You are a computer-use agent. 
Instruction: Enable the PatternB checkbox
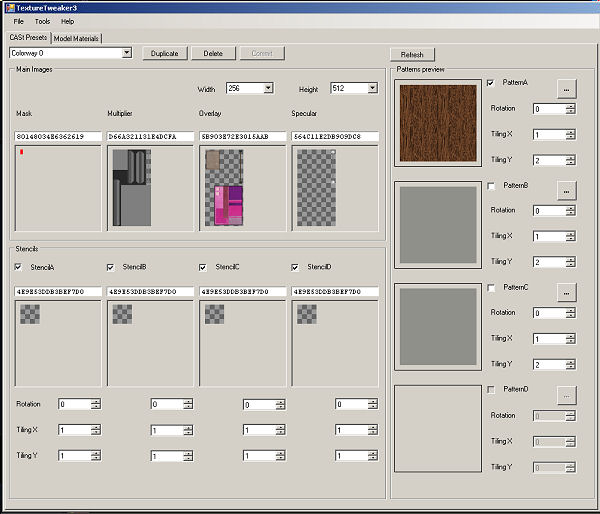coord(490,186)
